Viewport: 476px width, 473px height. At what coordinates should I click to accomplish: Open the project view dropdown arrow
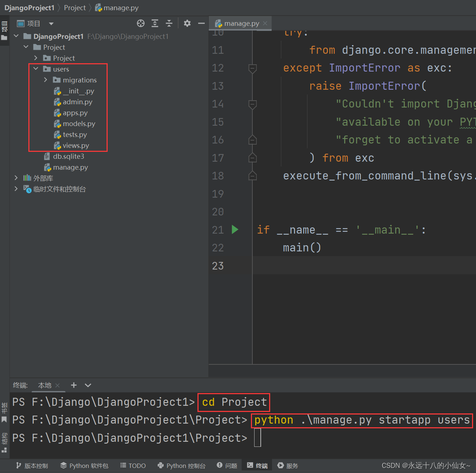point(51,24)
